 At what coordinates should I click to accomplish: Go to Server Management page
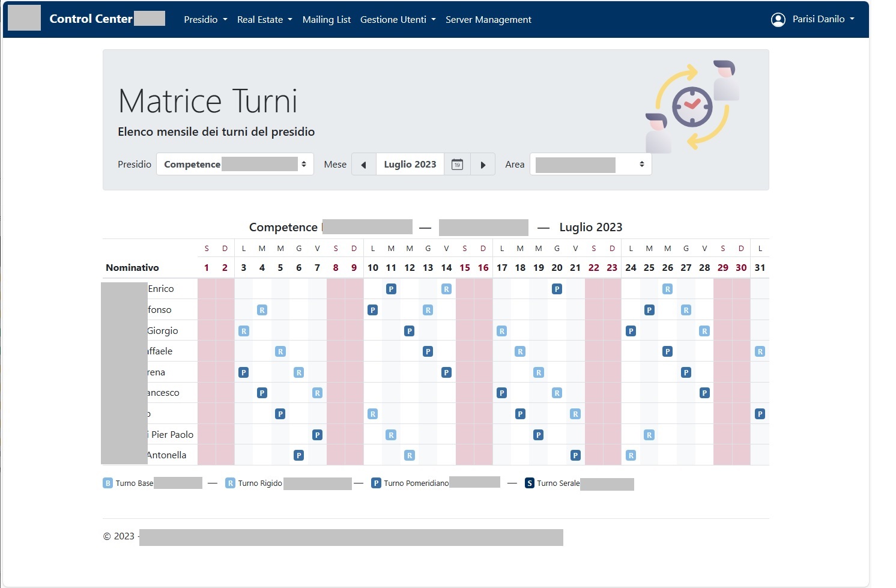488,20
